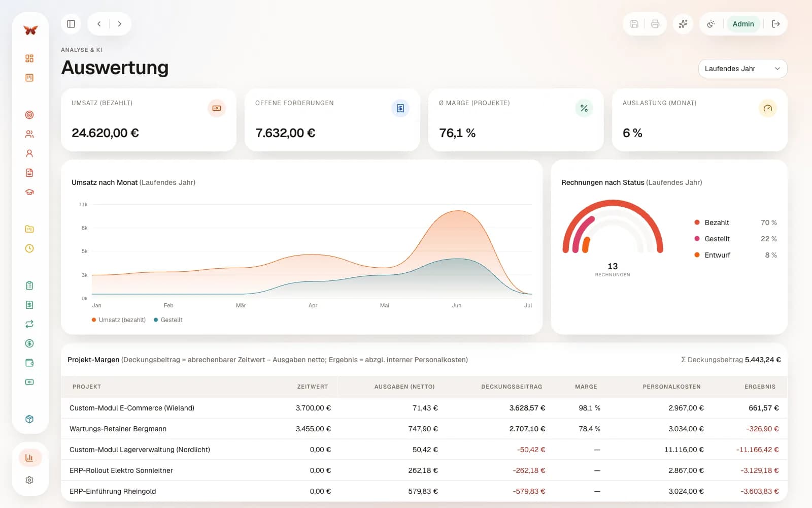This screenshot has width=812, height=508.
Task: Toggle dark/light theme with moon-sun icon
Action: [711, 24]
